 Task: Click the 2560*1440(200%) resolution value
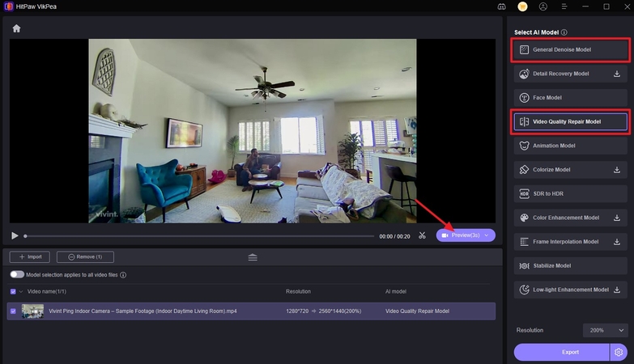point(339,311)
